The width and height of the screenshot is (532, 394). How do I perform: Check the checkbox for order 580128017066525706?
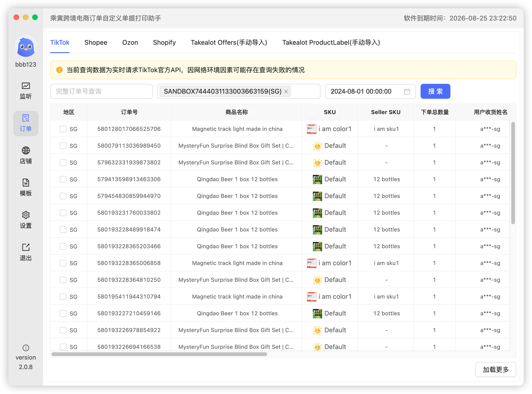63,129
